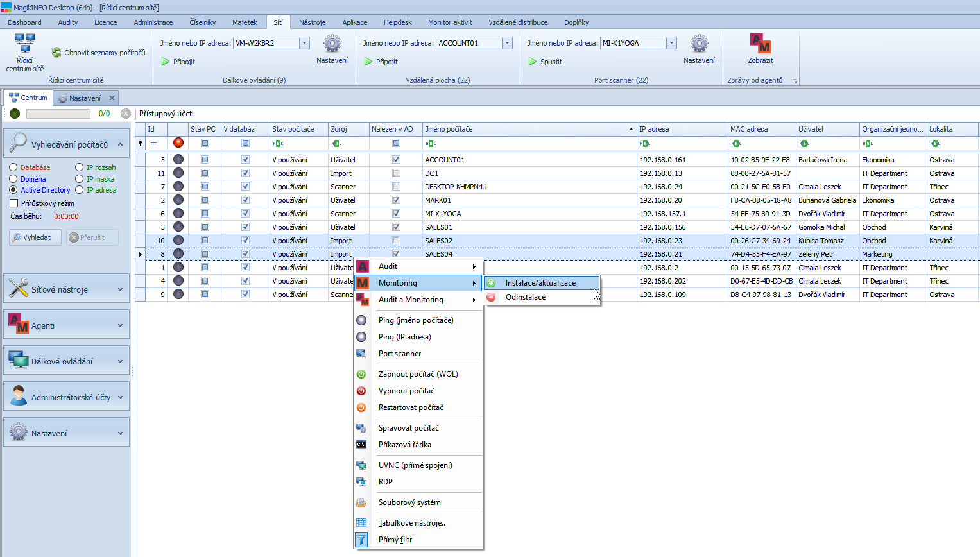Choose Instalace/aktualizace submenu item
The width and height of the screenshot is (980, 557).
542,283
